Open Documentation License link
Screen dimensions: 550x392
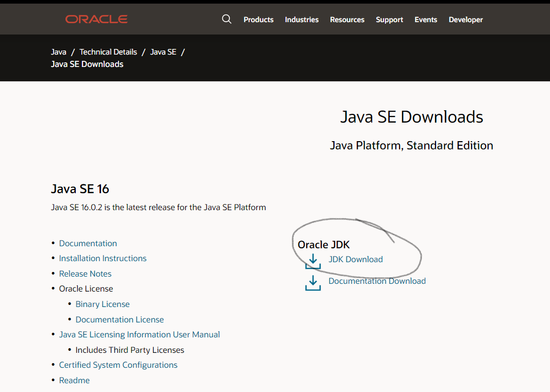(x=120, y=320)
